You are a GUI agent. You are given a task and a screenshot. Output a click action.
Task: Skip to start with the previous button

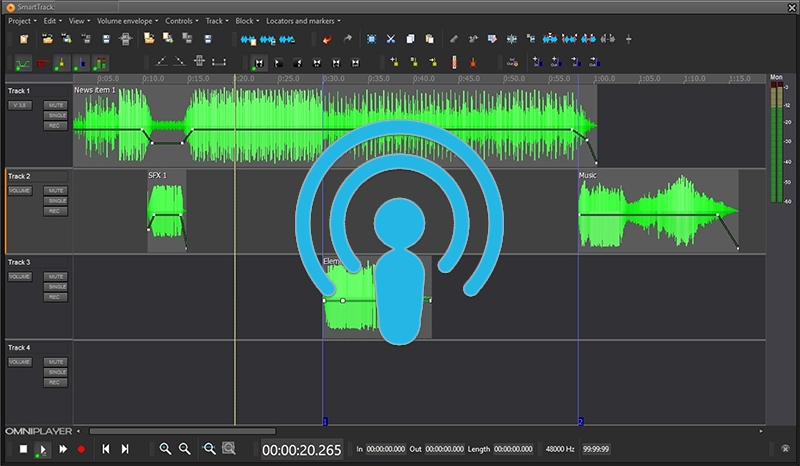click(x=106, y=449)
